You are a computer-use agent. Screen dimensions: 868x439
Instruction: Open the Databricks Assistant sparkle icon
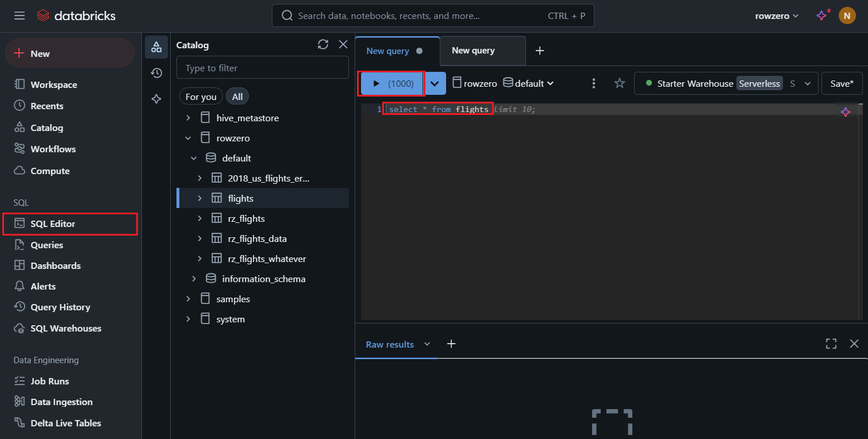pos(156,99)
